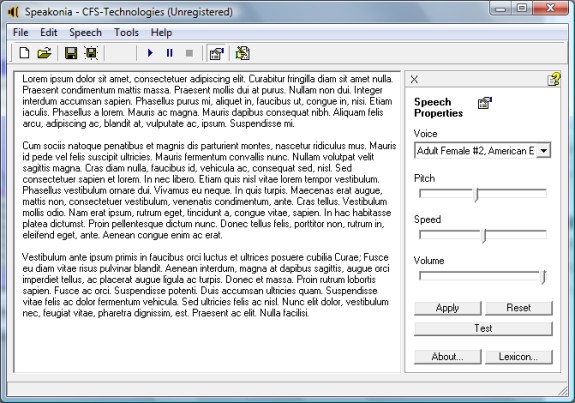The width and height of the screenshot is (575, 403).
Task: Close the Speech Properties side panel
Action: 414,79
